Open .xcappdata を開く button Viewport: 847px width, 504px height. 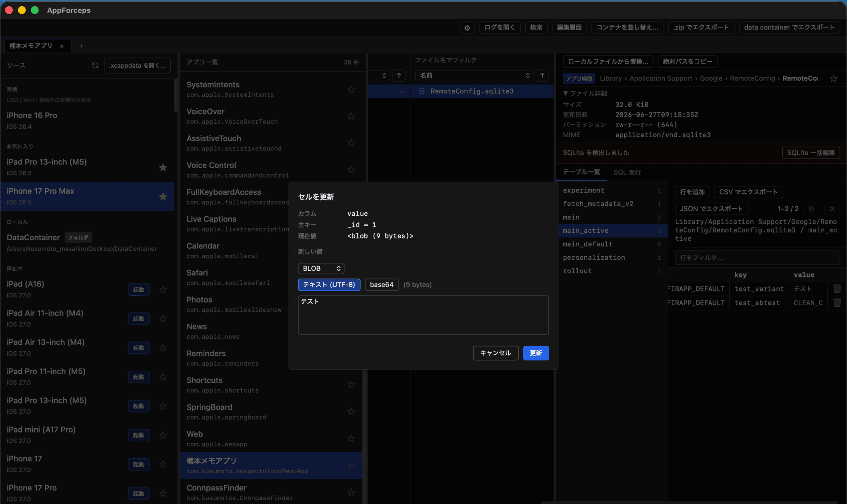[137, 65]
